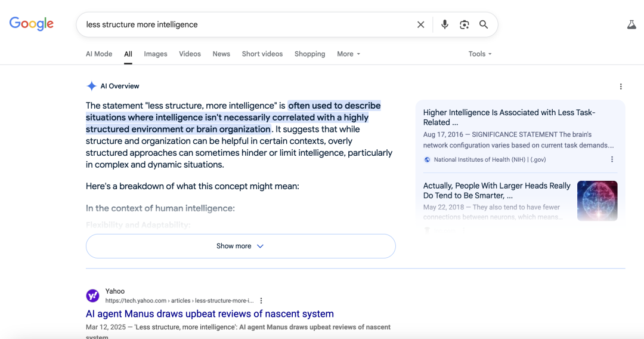
Task: Start voice search with microphone icon
Action: click(x=444, y=24)
